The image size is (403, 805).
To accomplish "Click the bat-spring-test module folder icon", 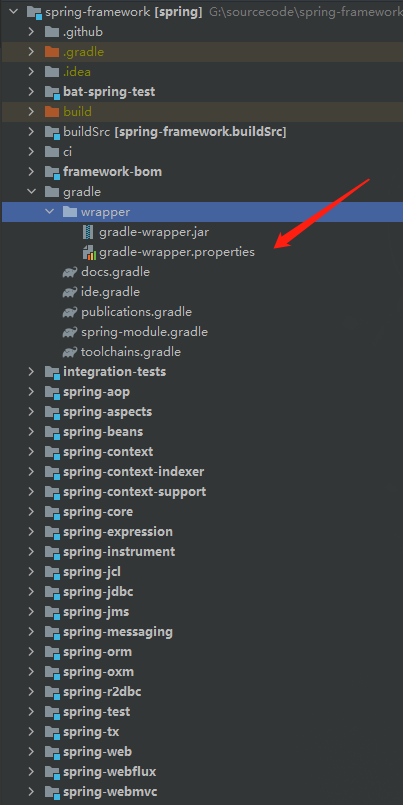I will (52, 92).
